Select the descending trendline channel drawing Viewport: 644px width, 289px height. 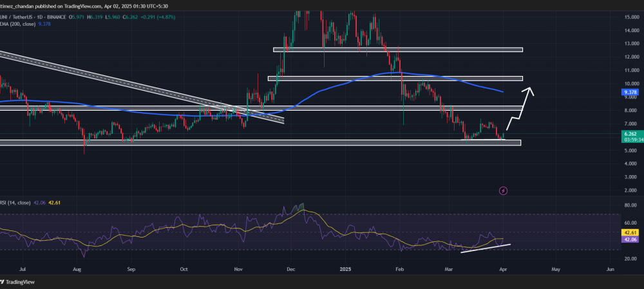click(x=142, y=87)
